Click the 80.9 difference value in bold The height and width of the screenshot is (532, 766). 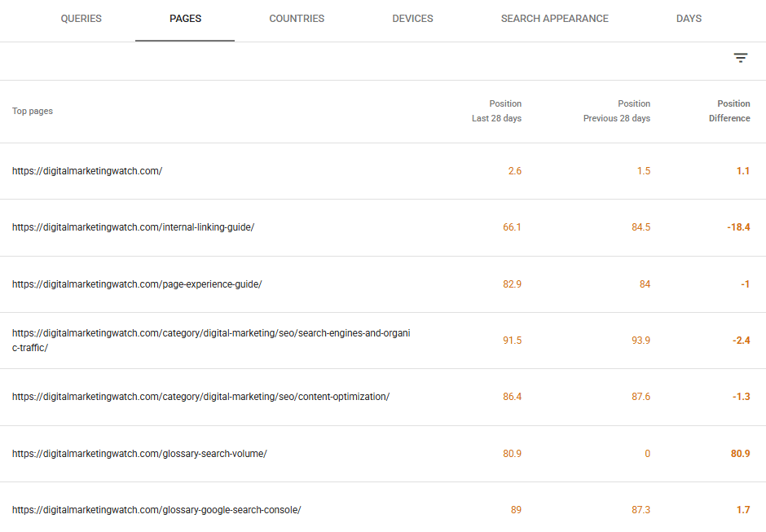[740, 454]
